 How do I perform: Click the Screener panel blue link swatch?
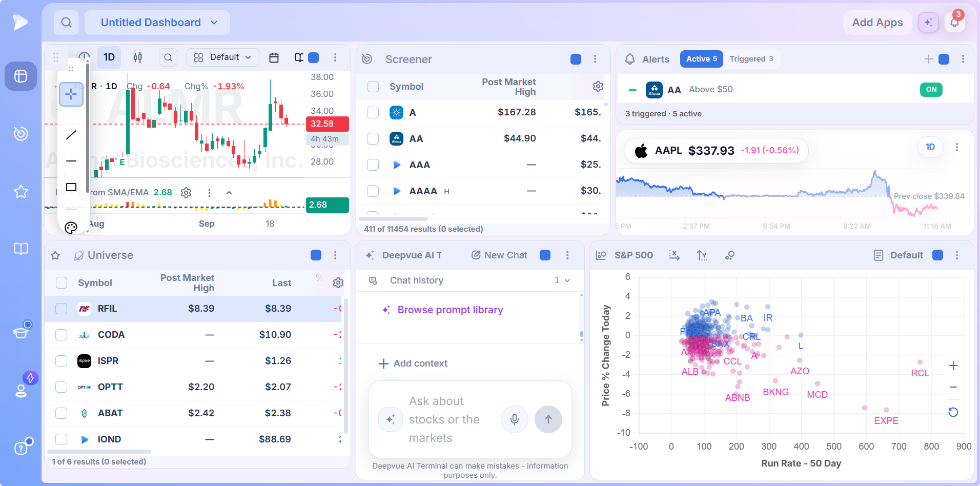[576, 59]
